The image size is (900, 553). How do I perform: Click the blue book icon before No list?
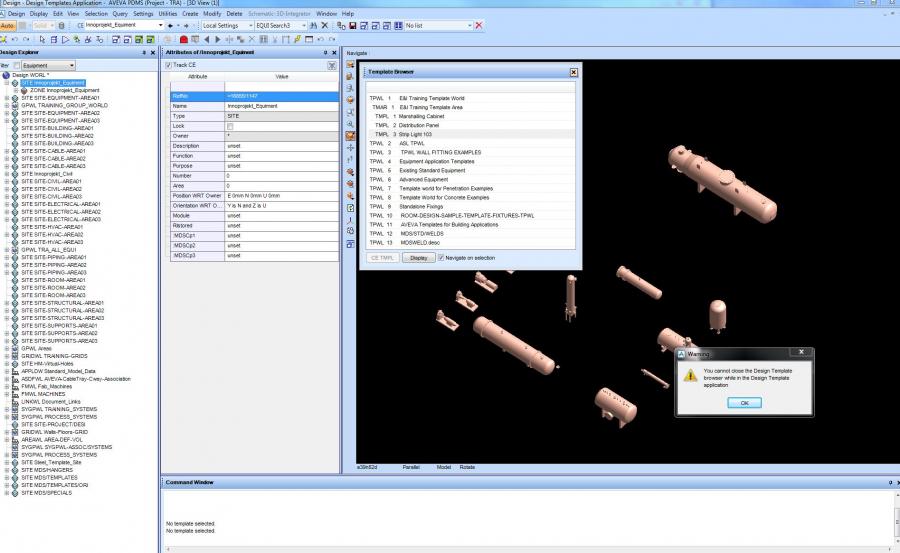tap(398, 25)
